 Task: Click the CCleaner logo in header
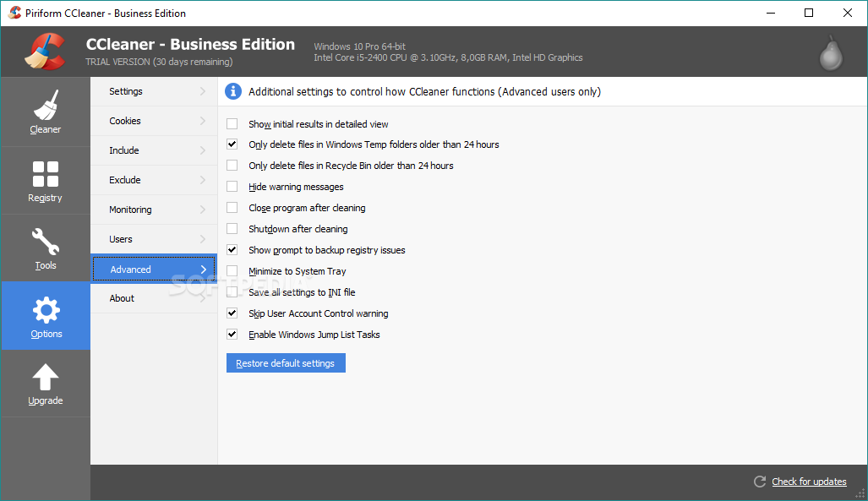pos(45,52)
